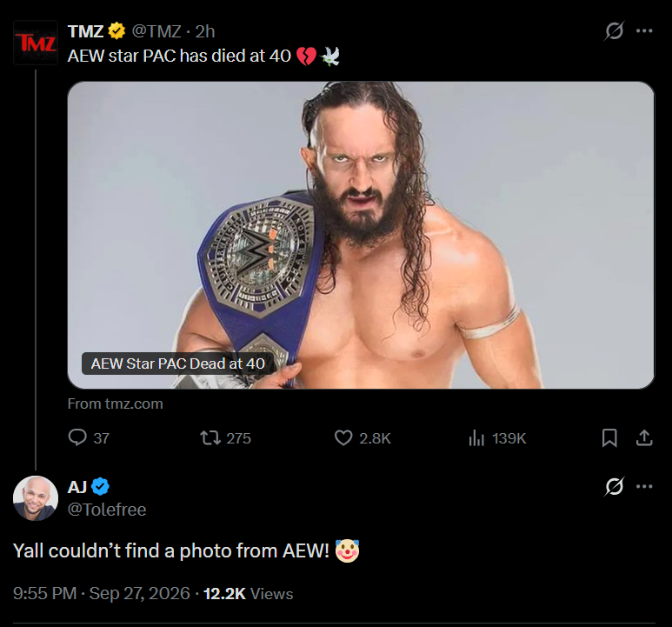Bookmark the TMZ tweet
672x627 pixels.
point(609,437)
